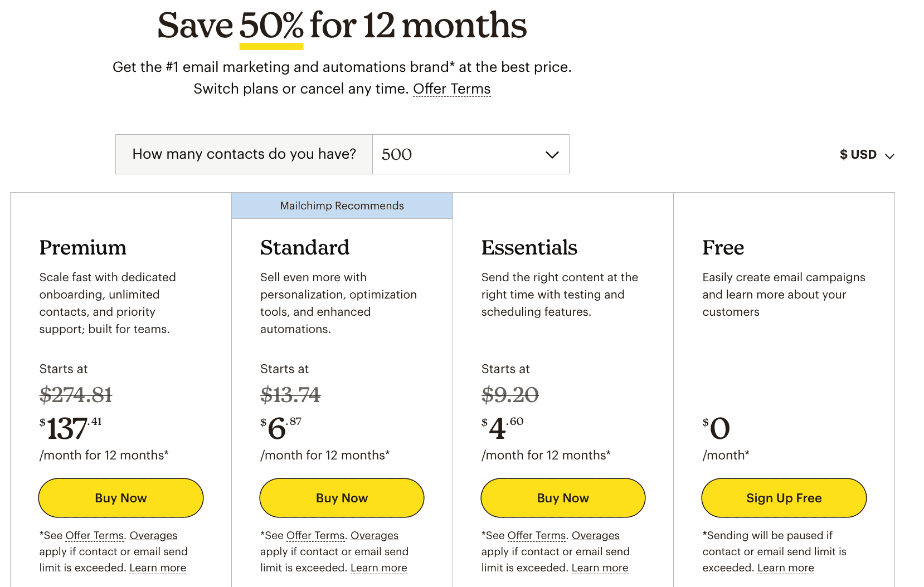Viewport: 924px width, 587px height.
Task: Open Learn more under the Essentials plan
Action: (600, 568)
